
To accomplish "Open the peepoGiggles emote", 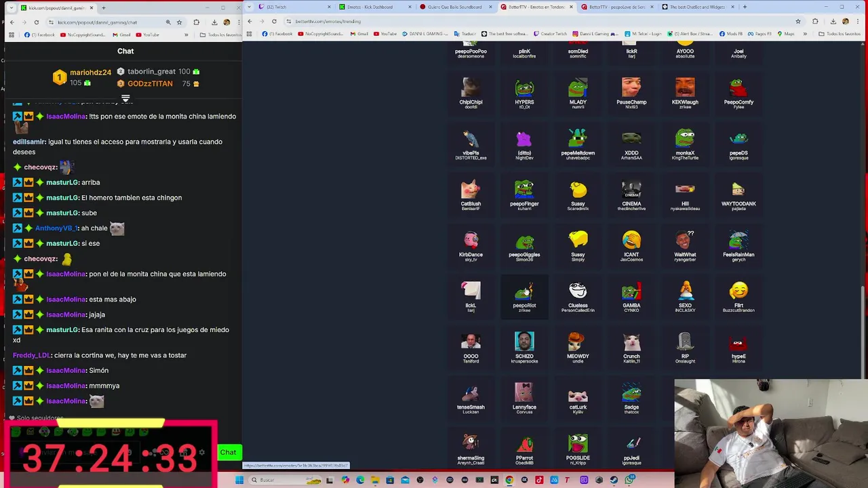I will (x=524, y=246).
